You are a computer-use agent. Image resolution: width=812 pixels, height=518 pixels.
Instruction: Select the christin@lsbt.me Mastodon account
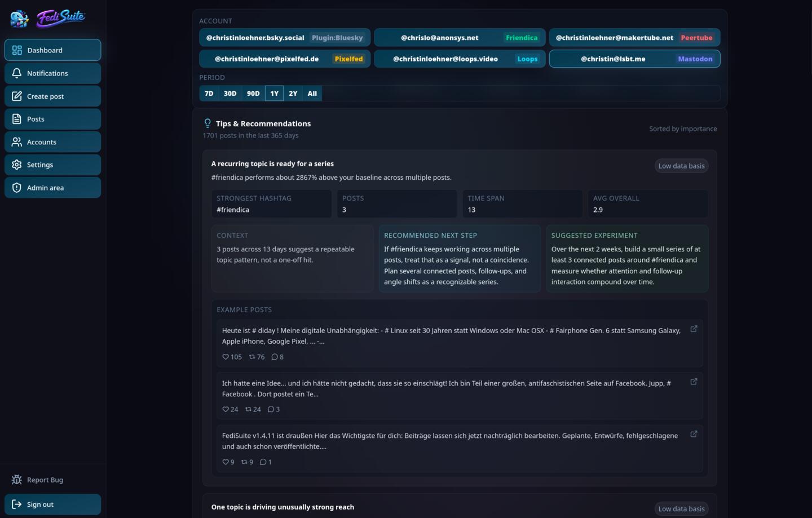point(634,59)
